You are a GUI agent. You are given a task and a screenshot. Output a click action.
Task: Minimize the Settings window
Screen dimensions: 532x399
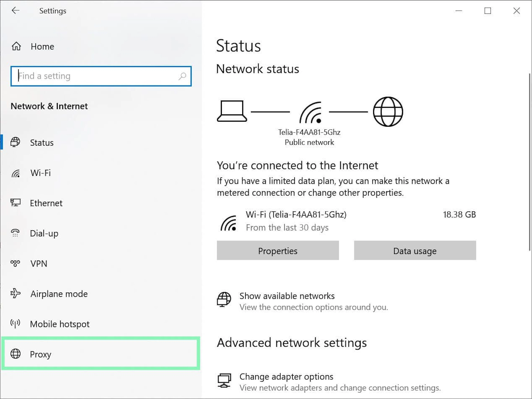459,11
